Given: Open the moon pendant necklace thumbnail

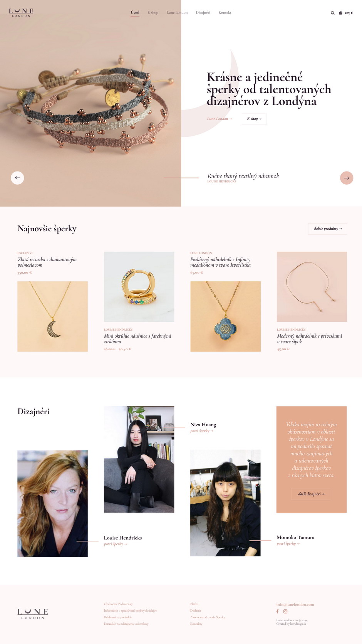Looking at the screenshot, I should 52,316.
